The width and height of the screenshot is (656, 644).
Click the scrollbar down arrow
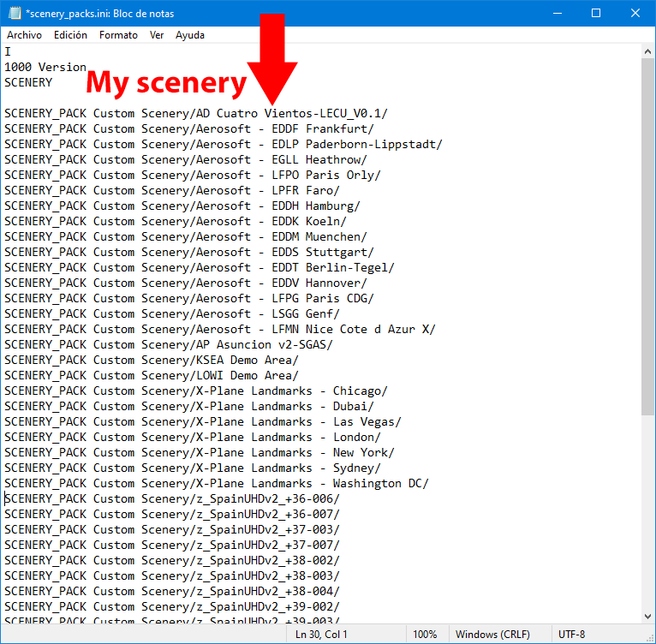point(647,616)
